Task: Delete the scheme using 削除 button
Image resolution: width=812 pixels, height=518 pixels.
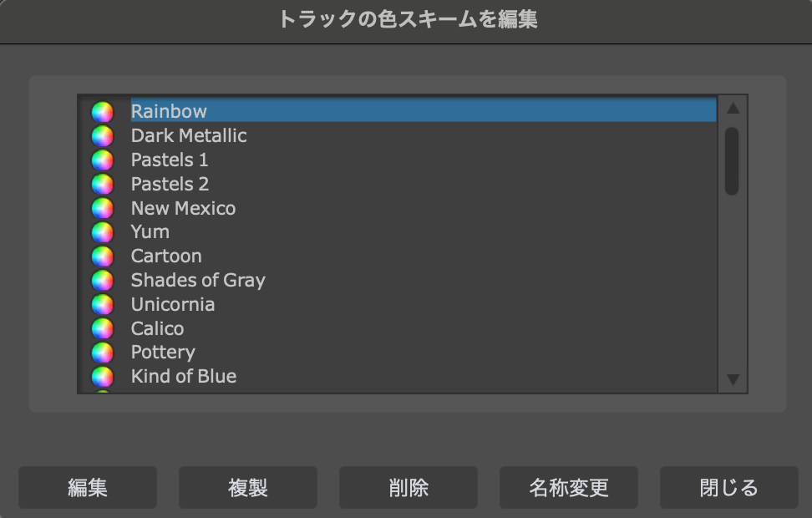Action: (x=409, y=487)
